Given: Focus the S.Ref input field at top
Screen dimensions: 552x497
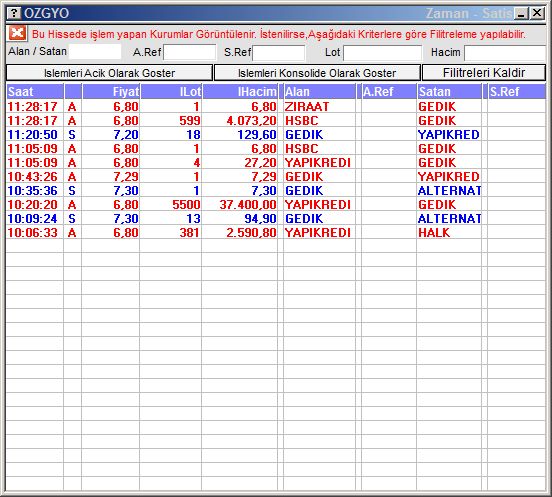Looking at the screenshot, I should (279, 53).
